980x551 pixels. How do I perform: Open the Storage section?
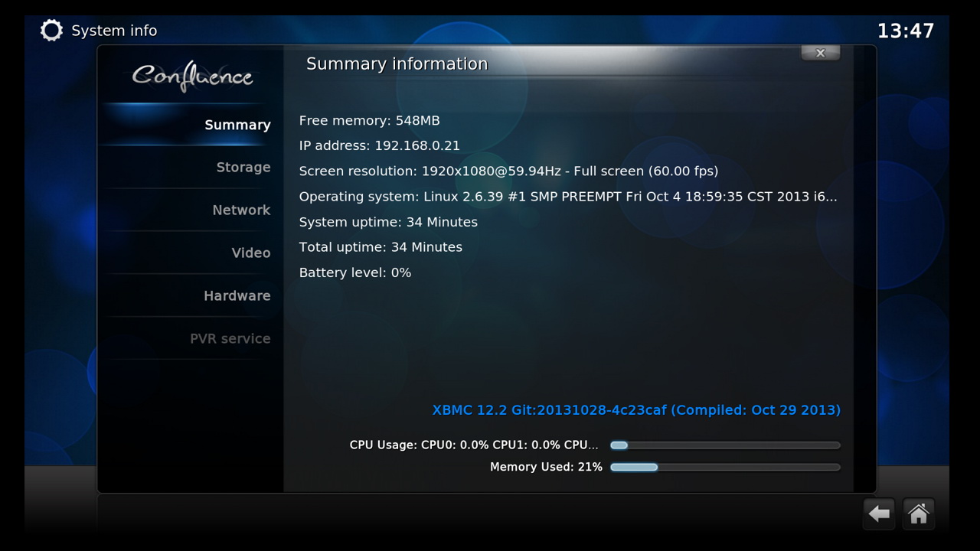tap(189, 168)
